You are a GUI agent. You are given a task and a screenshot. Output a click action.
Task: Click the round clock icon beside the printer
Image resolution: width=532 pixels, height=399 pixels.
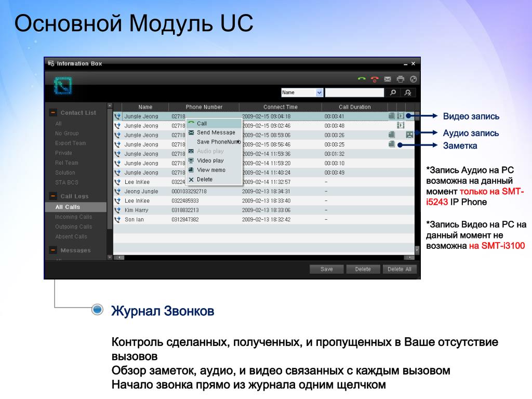413,79
